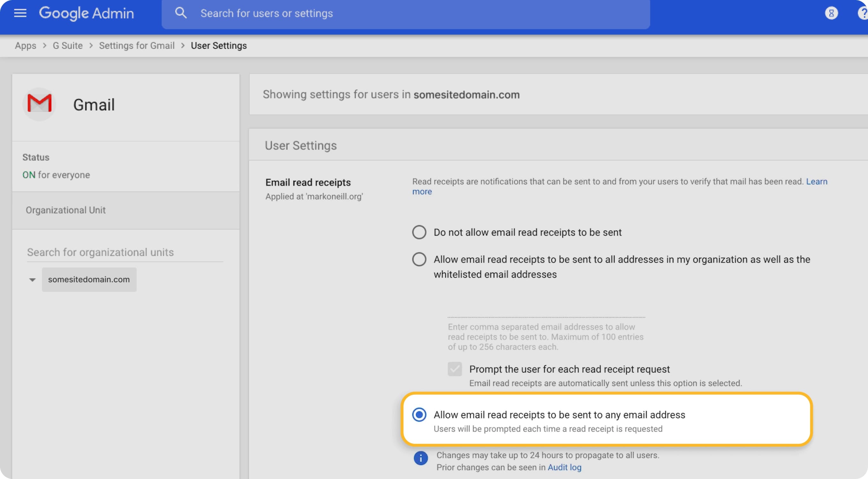The width and height of the screenshot is (868, 479).
Task: Navigate to Settings for Gmail breadcrumb
Action: pyautogui.click(x=137, y=46)
